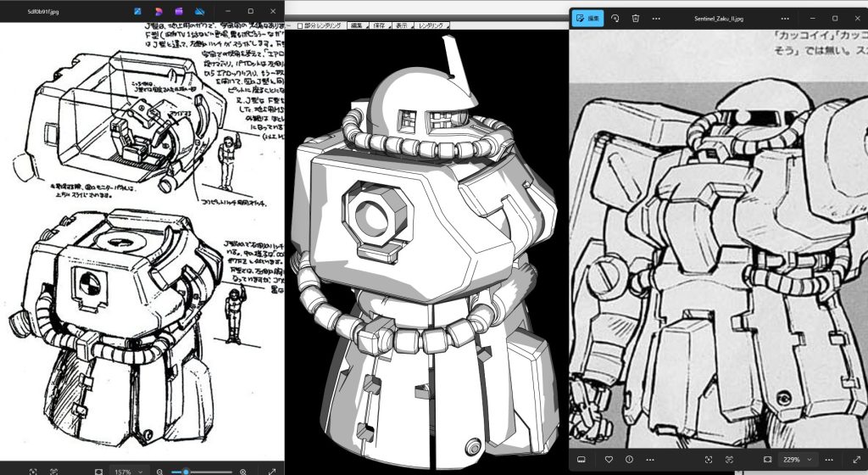Click the blue 編集 edit button in Photos
The height and width of the screenshot is (475, 868).
587,19
